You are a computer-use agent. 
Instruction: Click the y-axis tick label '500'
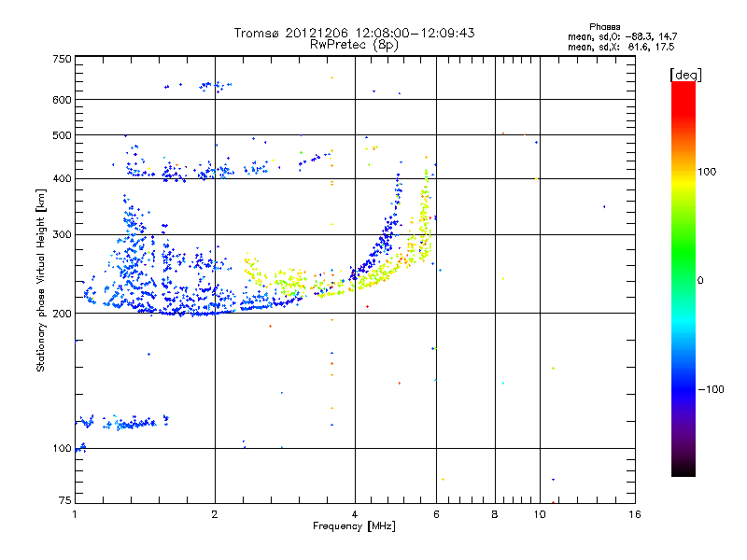click(62, 135)
